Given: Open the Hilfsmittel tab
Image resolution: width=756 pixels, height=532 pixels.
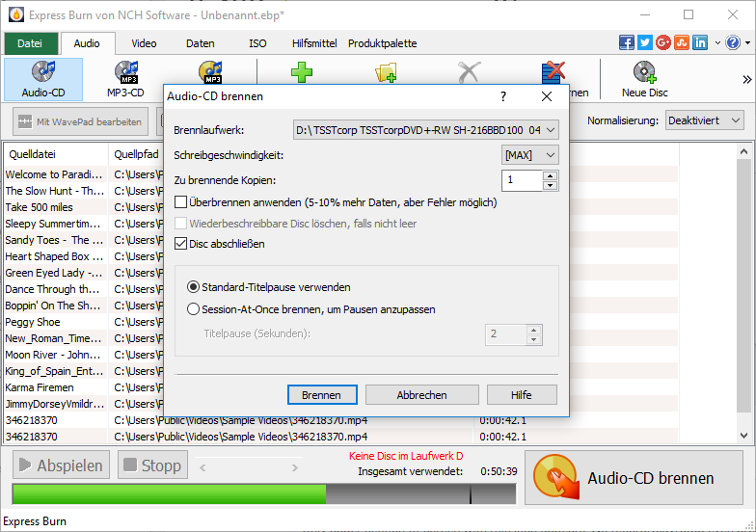Looking at the screenshot, I should click(x=314, y=43).
